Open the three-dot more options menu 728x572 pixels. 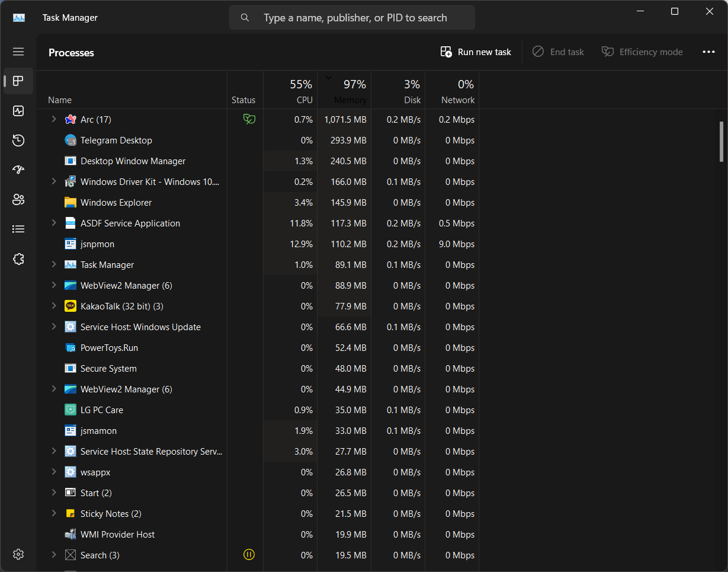click(x=708, y=52)
